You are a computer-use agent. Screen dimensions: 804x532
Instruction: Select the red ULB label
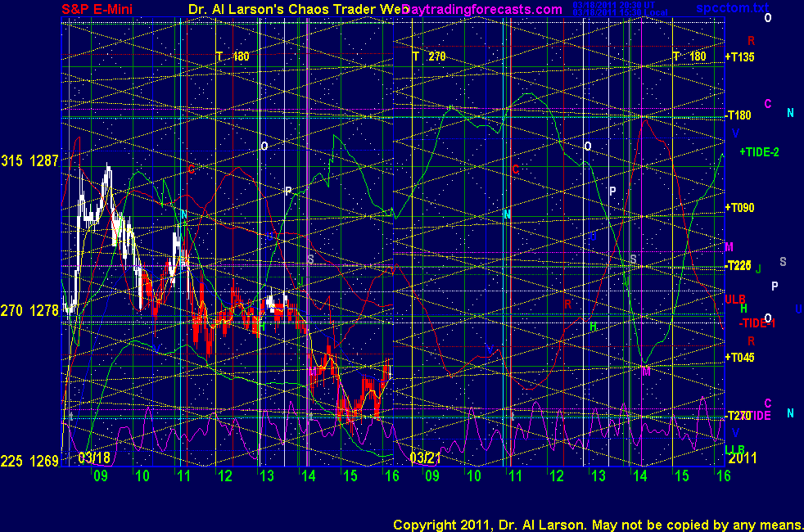point(734,300)
